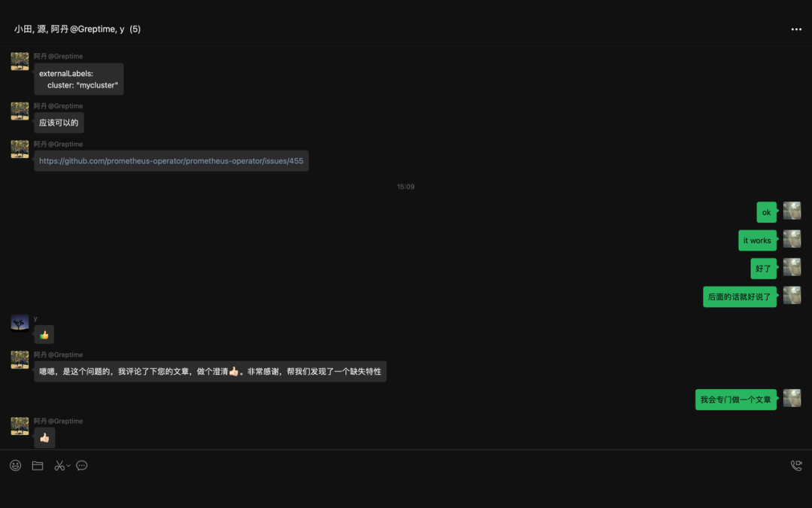Select the "我会专门做一个文章" message bubble
The height and width of the screenshot is (508, 812).
[x=735, y=400]
